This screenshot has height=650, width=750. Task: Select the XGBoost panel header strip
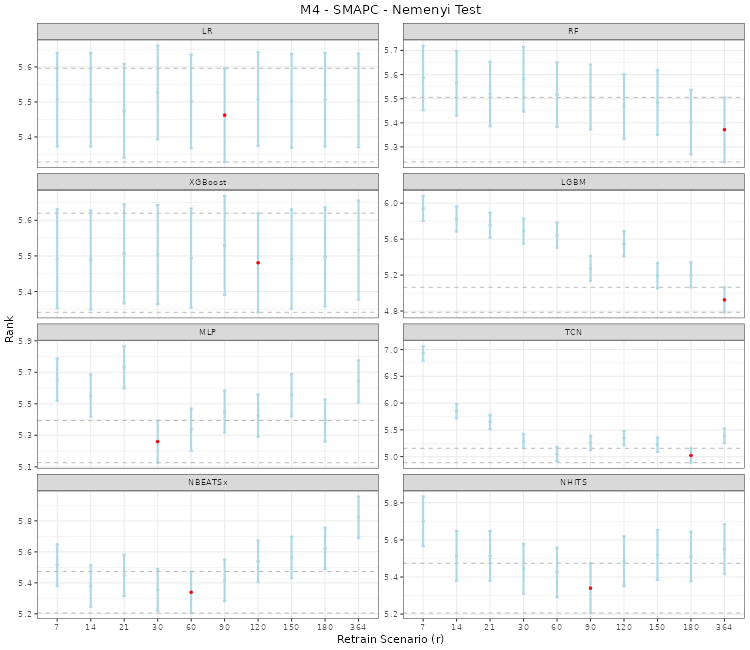pyautogui.click(x=208, y=182)
